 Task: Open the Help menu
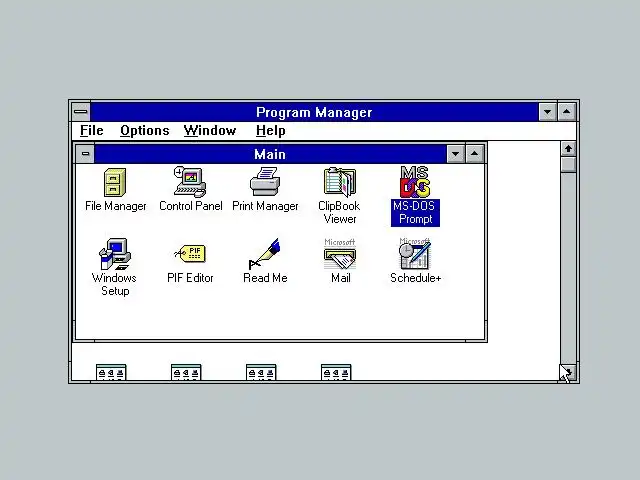coord(271,131)
